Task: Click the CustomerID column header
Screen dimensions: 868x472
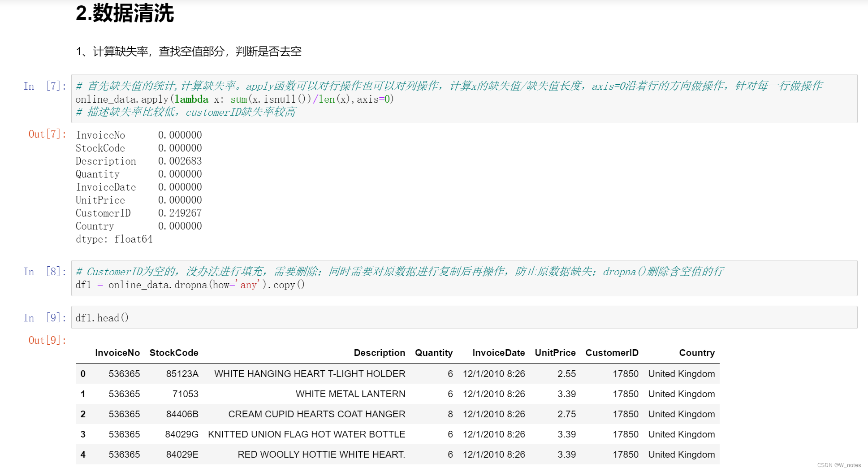Action: point(612,353)
